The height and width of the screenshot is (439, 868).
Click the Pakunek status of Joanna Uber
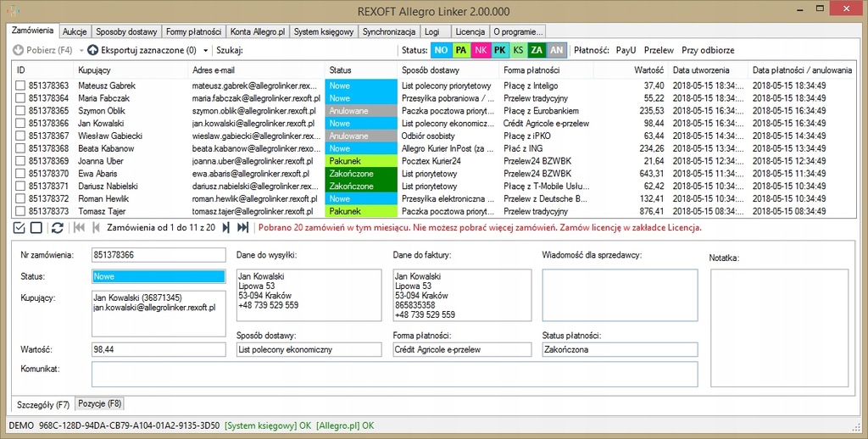click(x=361, y=161)
